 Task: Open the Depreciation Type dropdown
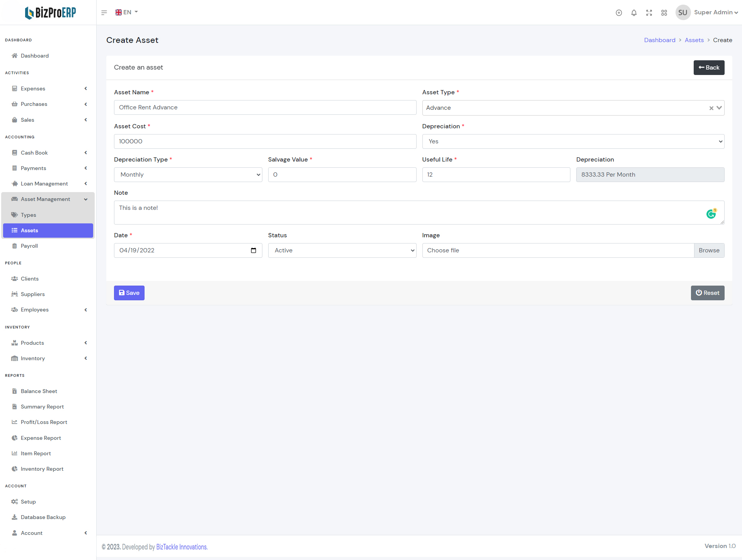[x=188, y=175]
